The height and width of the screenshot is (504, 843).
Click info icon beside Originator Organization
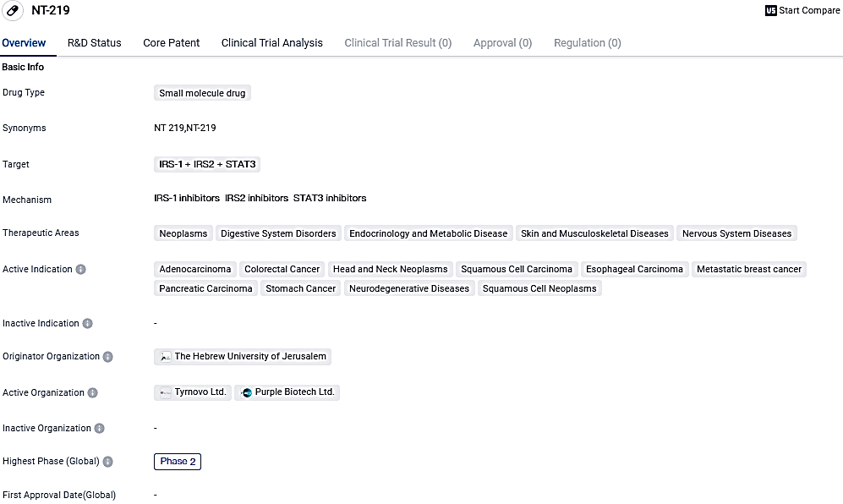point(108,357)
